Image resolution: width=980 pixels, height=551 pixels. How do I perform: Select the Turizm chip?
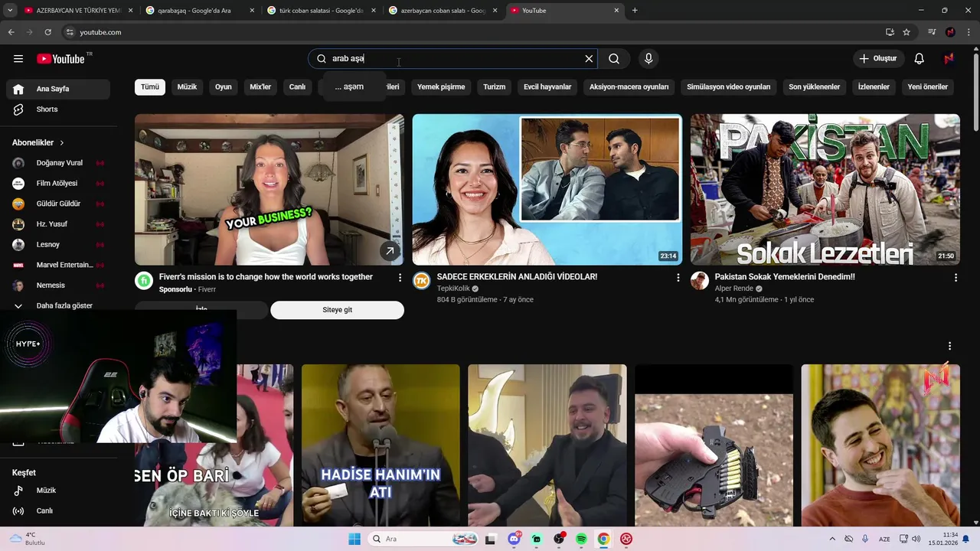pyautogui.click(x=495, y=87)
